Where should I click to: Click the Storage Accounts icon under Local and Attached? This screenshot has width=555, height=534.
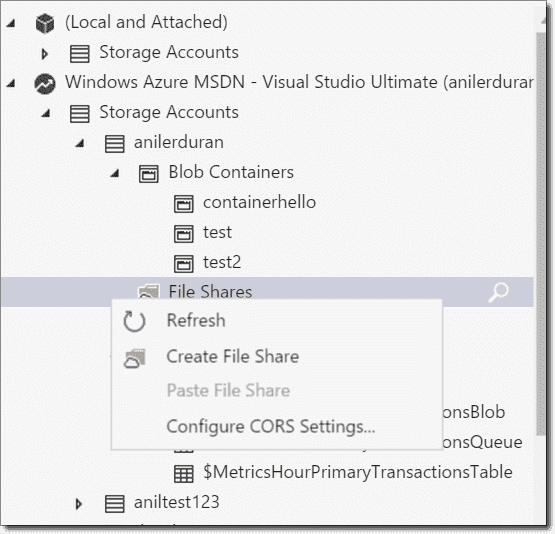[x=80, y=53]
